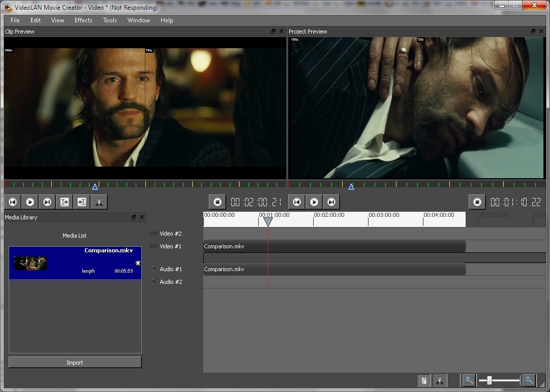550x392 pixels.
Task: Play the clip in Clip Preview
Action: 30,202
